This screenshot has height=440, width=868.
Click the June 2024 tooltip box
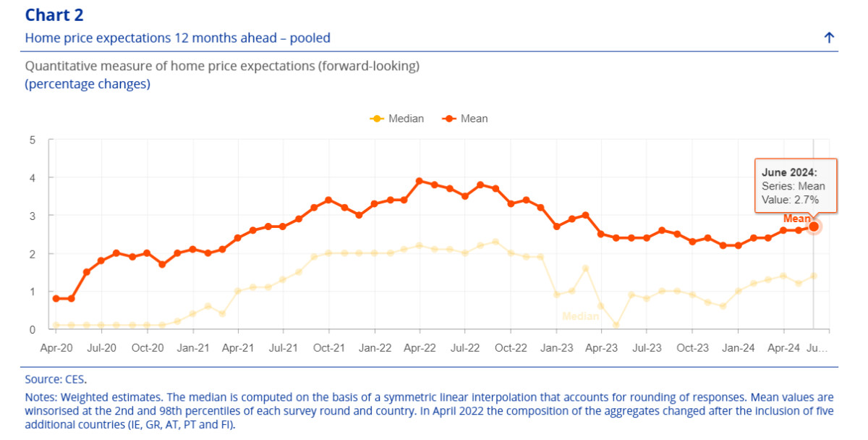[795, 186]
